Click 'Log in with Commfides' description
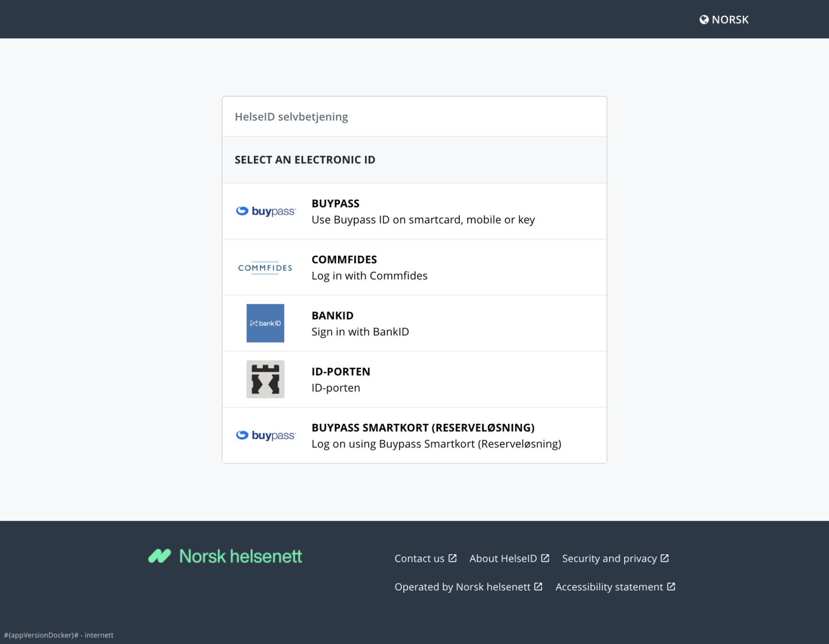 (369, 276)
